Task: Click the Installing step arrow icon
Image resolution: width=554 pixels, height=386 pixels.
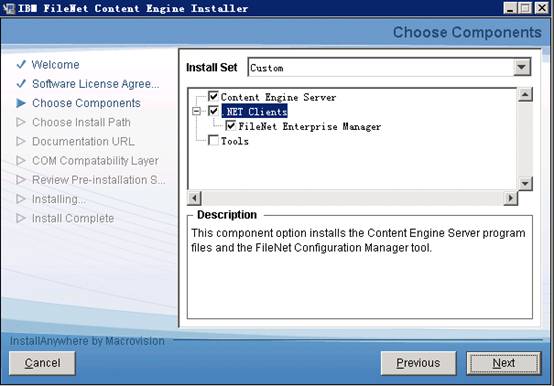Action: [x=21, y=199]
